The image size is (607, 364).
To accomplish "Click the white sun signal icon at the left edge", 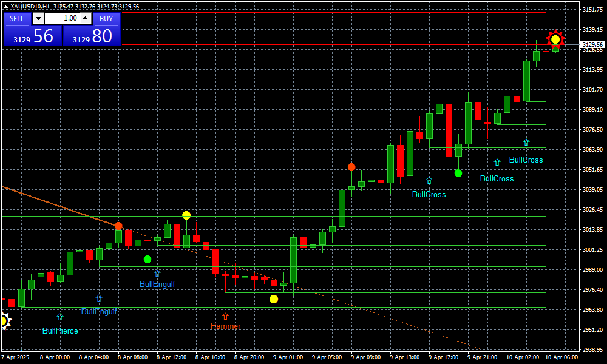I will [x=3, y=320].
